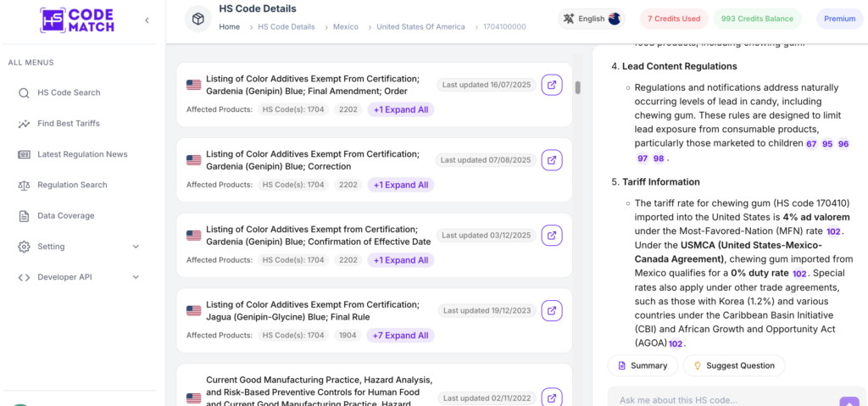
Task: Click the purple send arrow button
Action: [849, 402]
